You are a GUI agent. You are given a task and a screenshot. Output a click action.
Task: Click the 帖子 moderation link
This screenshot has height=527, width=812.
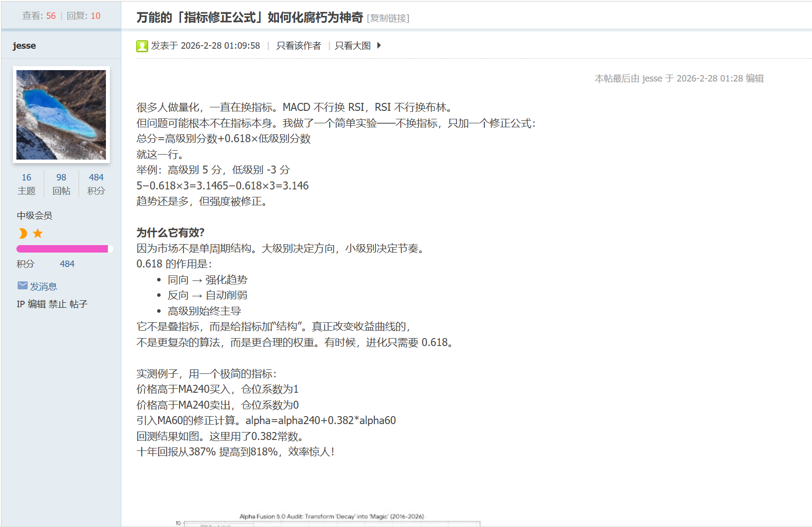[x=79, y=304]
